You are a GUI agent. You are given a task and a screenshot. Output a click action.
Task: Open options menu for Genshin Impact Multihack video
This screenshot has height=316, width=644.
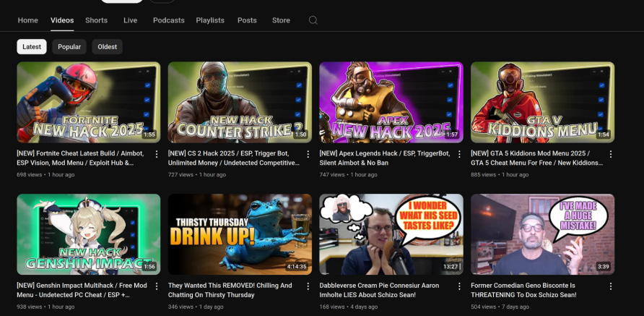pyautogui.click(x=157, y=286)
